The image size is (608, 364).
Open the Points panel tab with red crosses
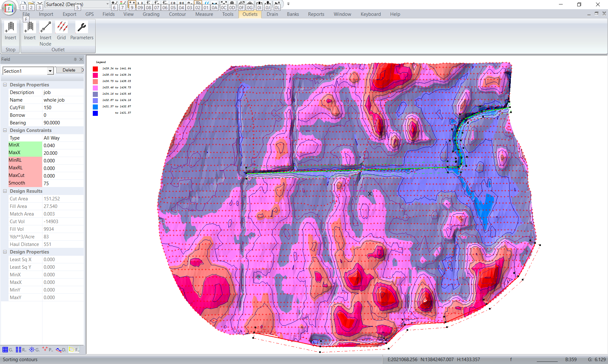[x=47, y=350]
